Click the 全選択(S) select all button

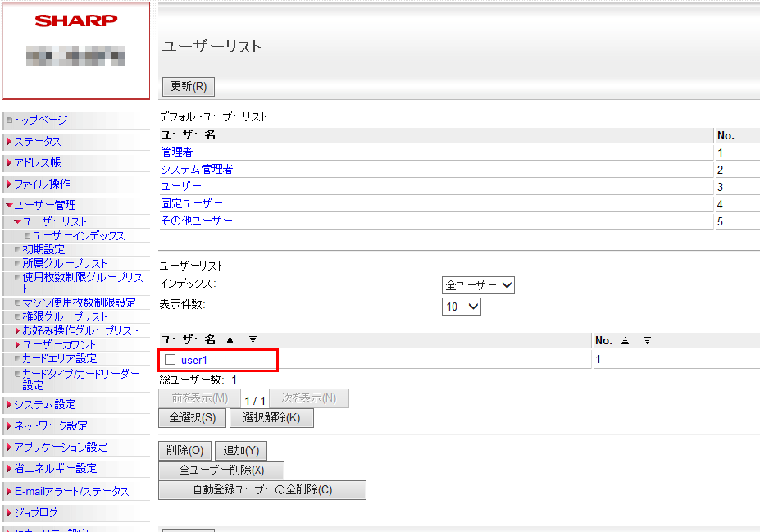click(192, 418)
